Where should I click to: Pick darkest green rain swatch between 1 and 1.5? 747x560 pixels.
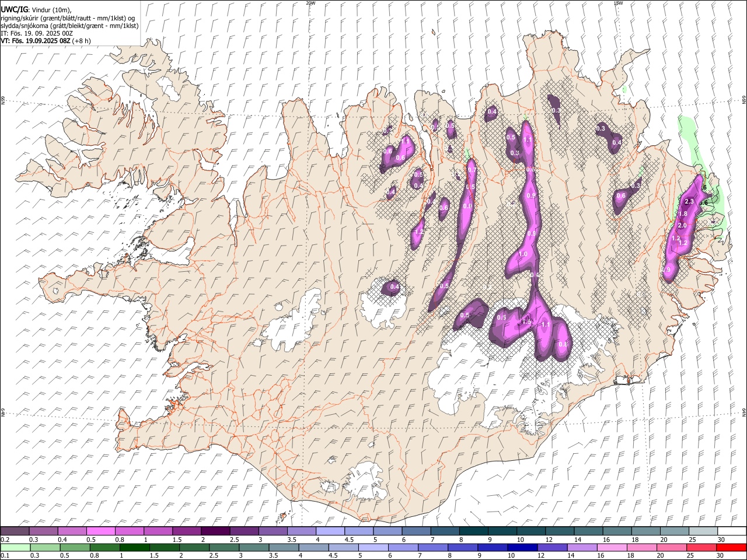tap(134, 547)
